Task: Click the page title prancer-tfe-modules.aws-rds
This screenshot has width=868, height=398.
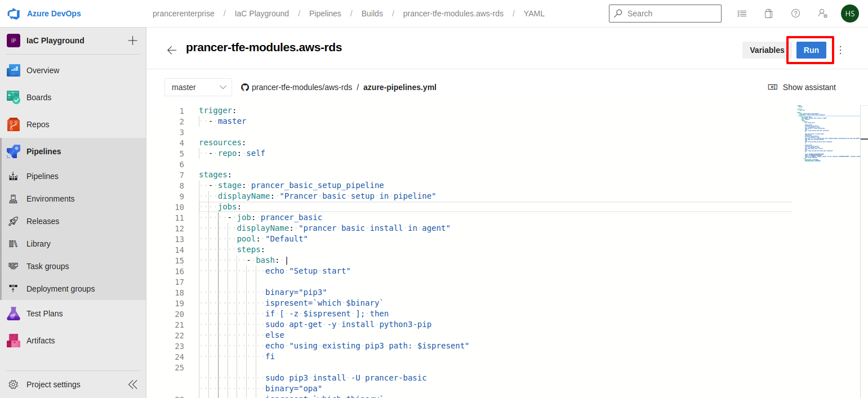Action: pyautogui.click(x=264, y=48)
